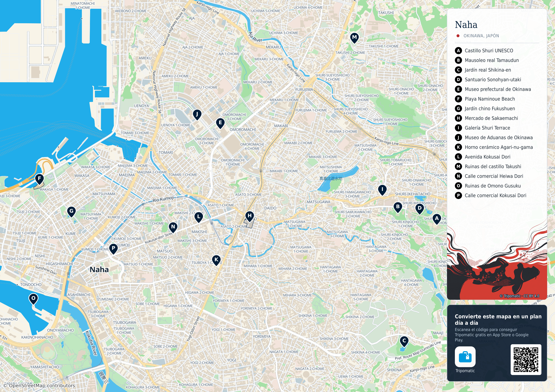Select 'Castillo Shuri UNESCO' in the legend
Viewport: 555px width, 392px height.
pos(484,51)
